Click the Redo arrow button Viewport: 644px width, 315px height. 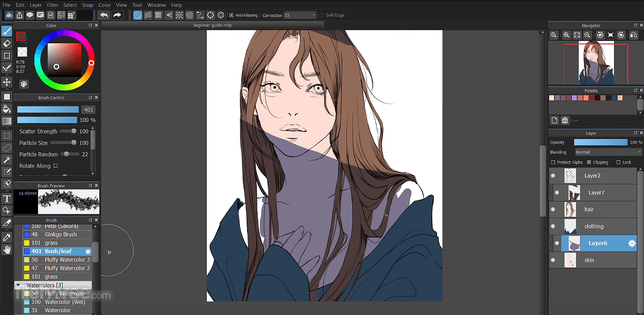[117, 15]
